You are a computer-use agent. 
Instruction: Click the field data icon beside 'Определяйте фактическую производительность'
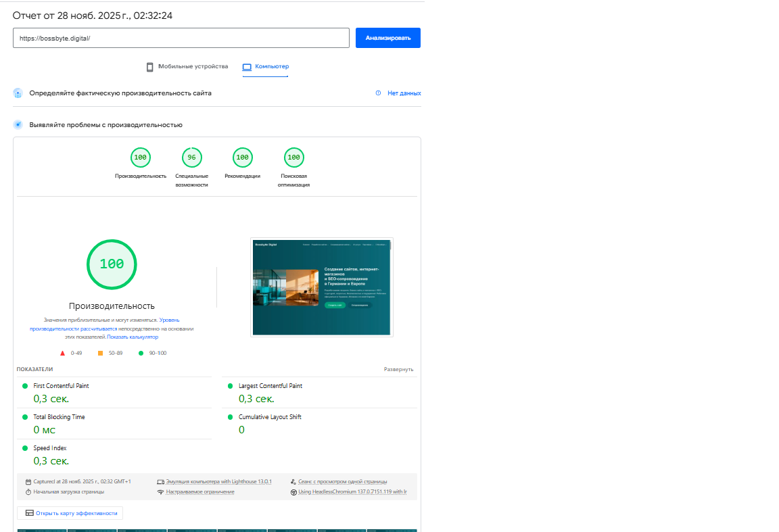click(18, 93)
